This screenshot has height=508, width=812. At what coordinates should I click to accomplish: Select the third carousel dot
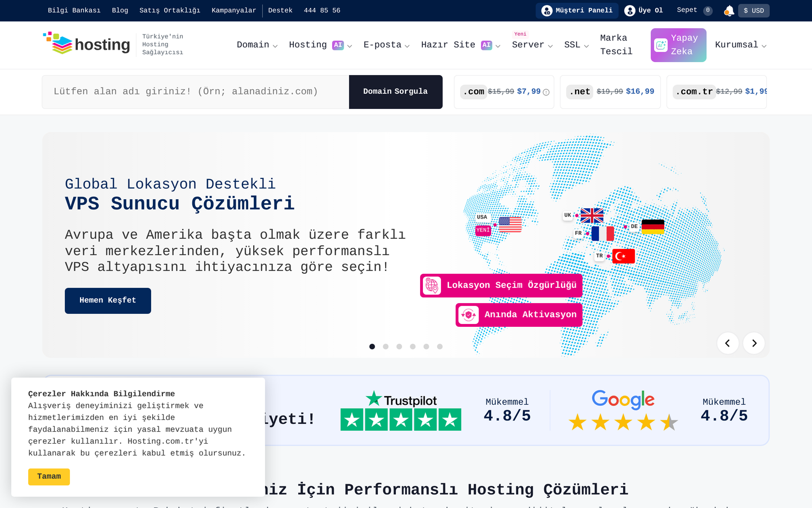pos(399,347)
